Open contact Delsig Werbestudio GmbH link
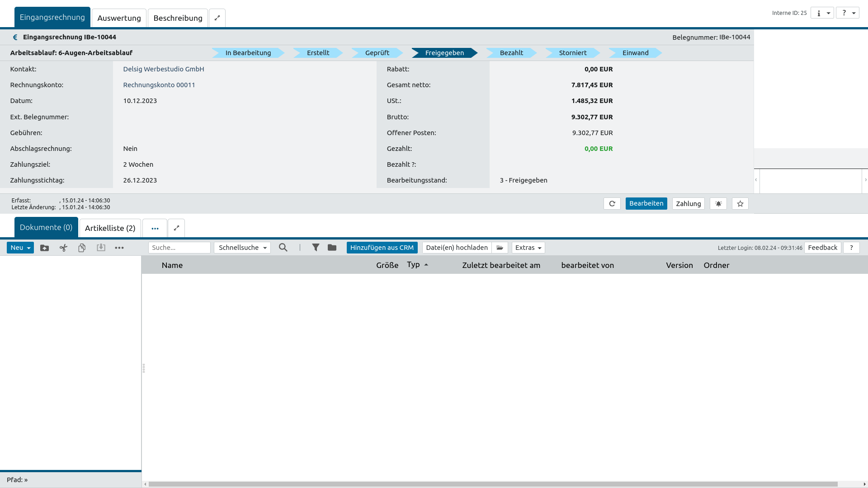This screenshot has height=488, width=868. pyautogui.click(x=163, y=69)
